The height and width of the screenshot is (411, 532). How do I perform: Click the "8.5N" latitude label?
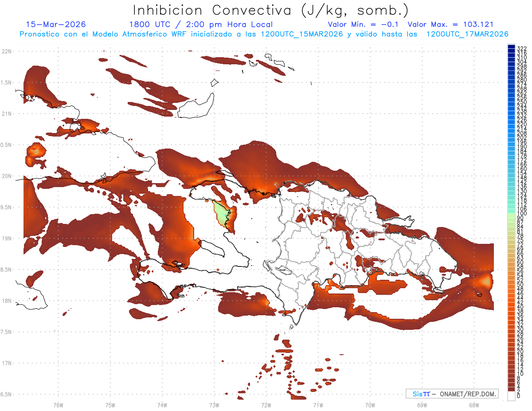pos(7,270)
